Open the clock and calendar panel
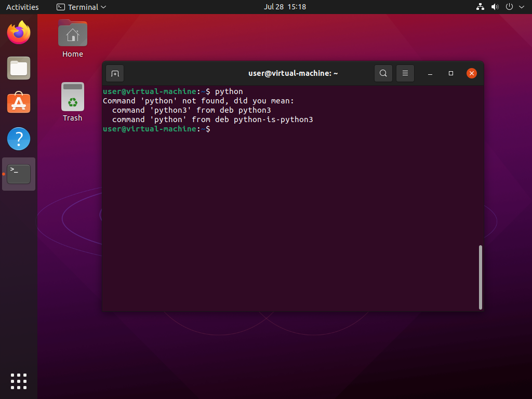This screenshot has height=399, width=532. (x=285, y=7)
